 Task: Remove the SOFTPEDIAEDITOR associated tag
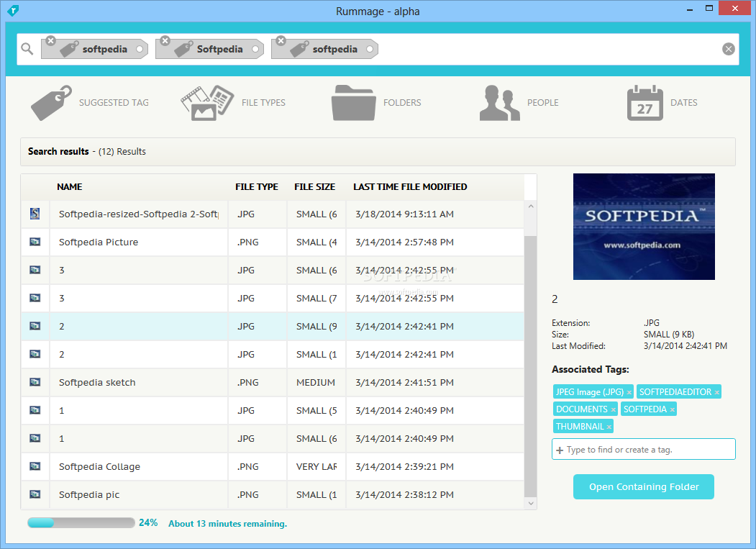tap(717, 393)
